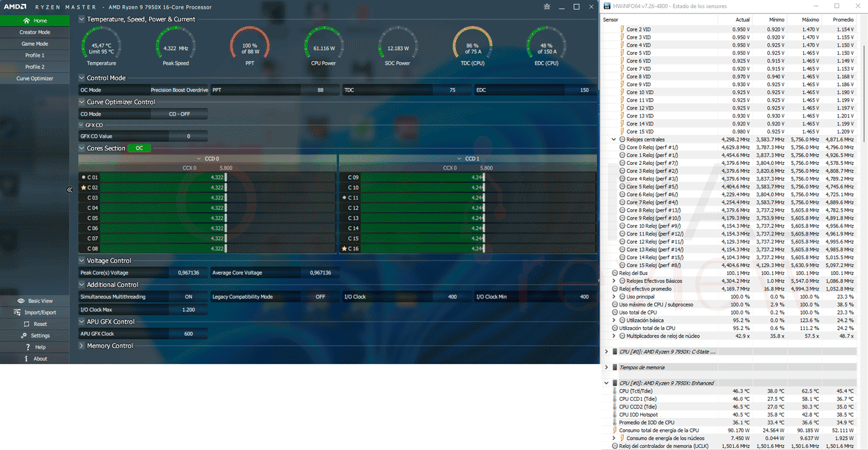Click the I/O Clock Max value field
The height and width of the screenshot is (450, 868).
pos(188,310)
